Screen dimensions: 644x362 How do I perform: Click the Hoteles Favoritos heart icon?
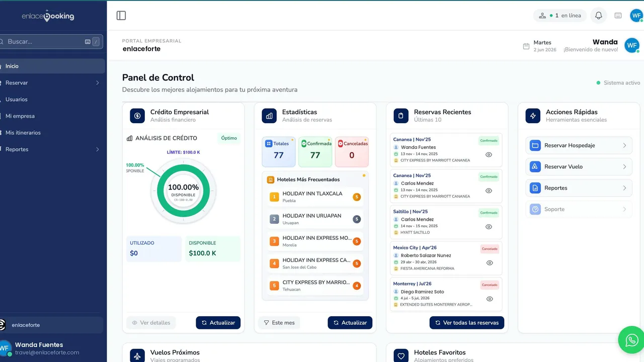click(x=401, y=356)
